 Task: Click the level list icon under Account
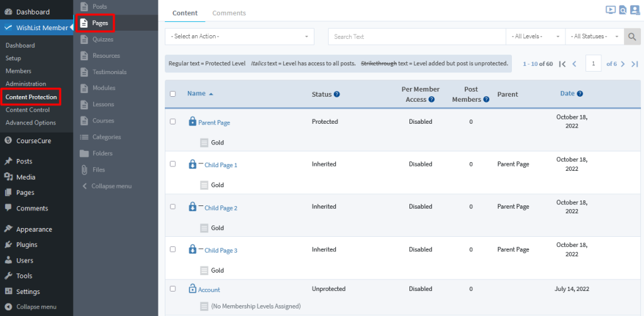(x=204, y=306)
